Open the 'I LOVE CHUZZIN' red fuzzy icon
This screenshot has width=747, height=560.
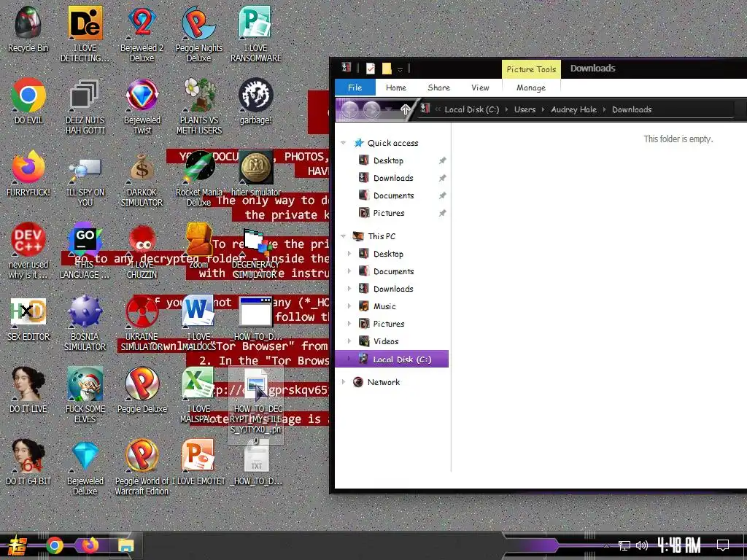tap(142, 251)
